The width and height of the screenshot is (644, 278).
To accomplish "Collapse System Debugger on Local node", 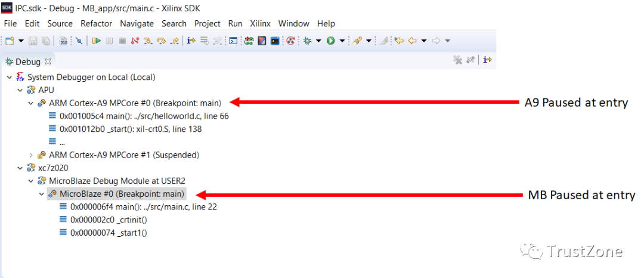I will (x=9, y=77).
